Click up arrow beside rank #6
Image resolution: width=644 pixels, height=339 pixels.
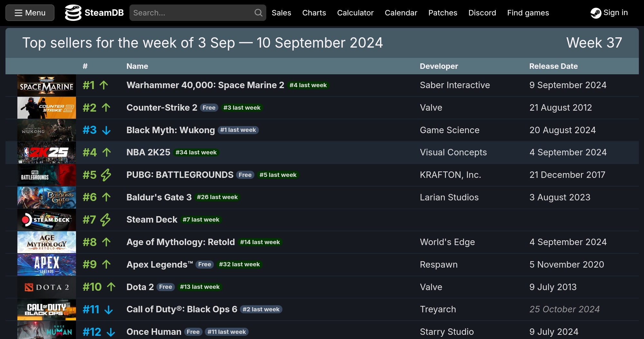point(106,197)
